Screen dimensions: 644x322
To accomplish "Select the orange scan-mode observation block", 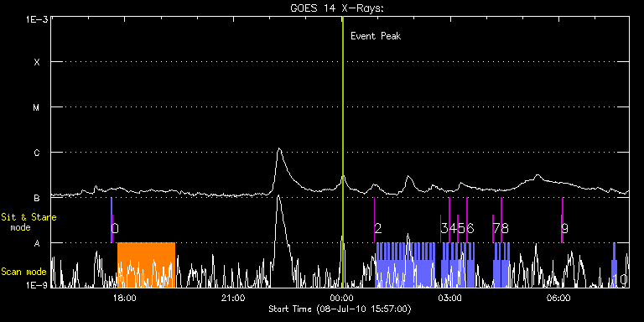I will pyautogui.click(x=146, y=265).
